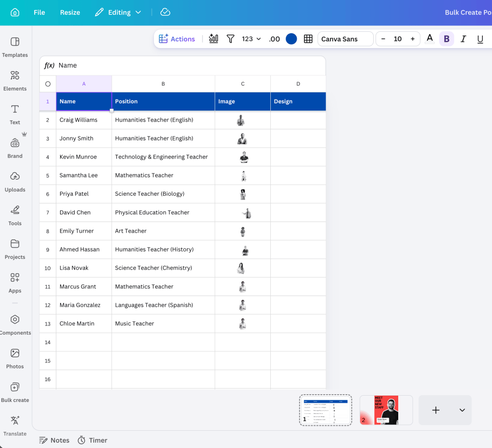492x448 pixels.
Task: Click the cloud save status icon
Action: [165, 12]
